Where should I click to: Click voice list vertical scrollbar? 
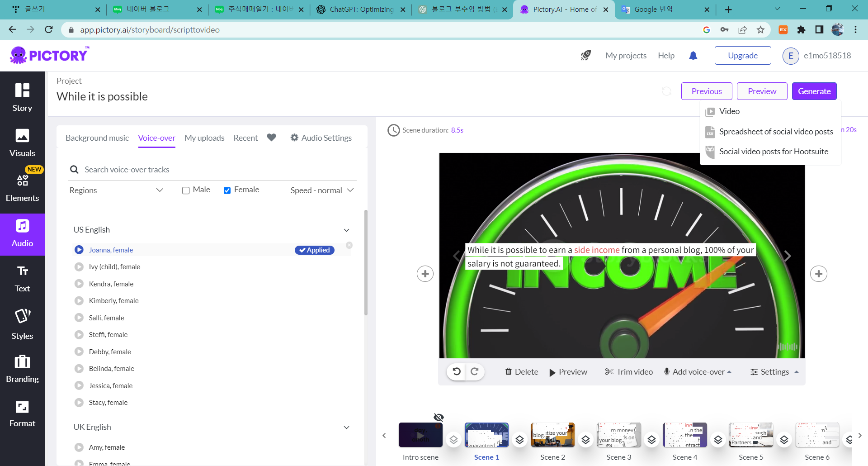pyautogui.click(x=366, y=262)
